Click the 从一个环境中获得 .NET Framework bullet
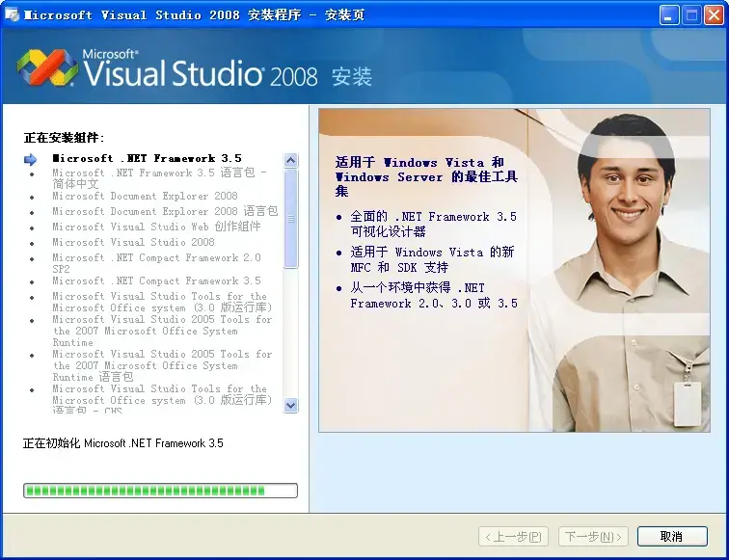The height and width of the screenshot is (560, 729). coord(434,295)
